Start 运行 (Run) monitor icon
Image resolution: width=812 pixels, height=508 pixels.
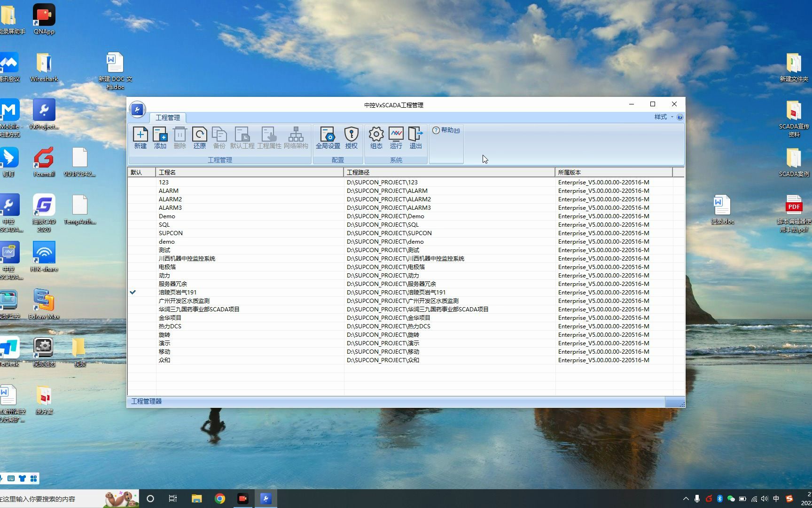pos(396,138)
